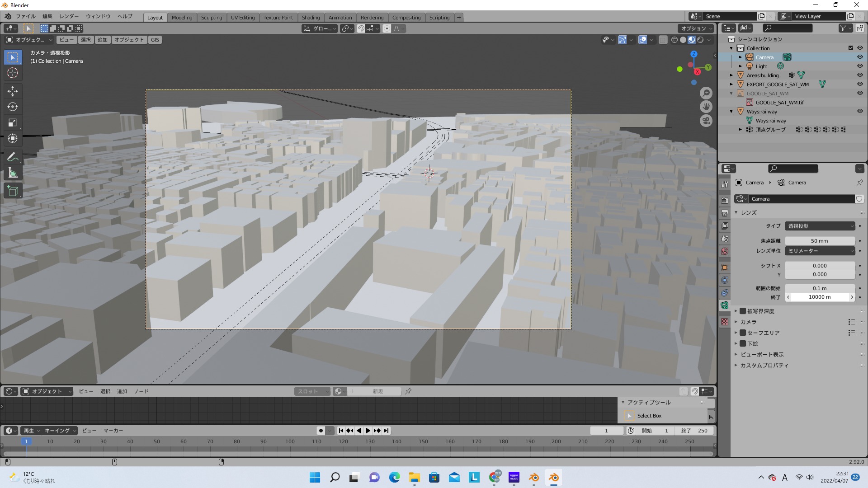
Task: Click the toggle camera view icon
Action: pos(706,121)
